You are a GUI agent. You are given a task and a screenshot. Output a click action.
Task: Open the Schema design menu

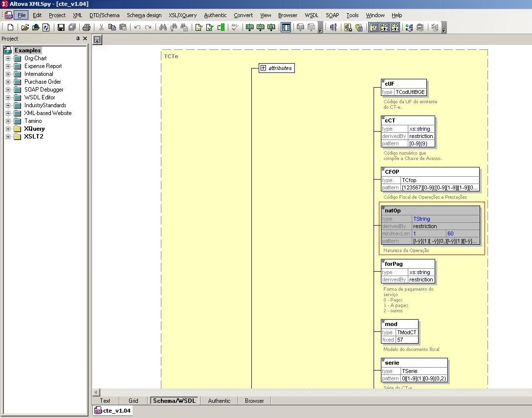(144, 15)
